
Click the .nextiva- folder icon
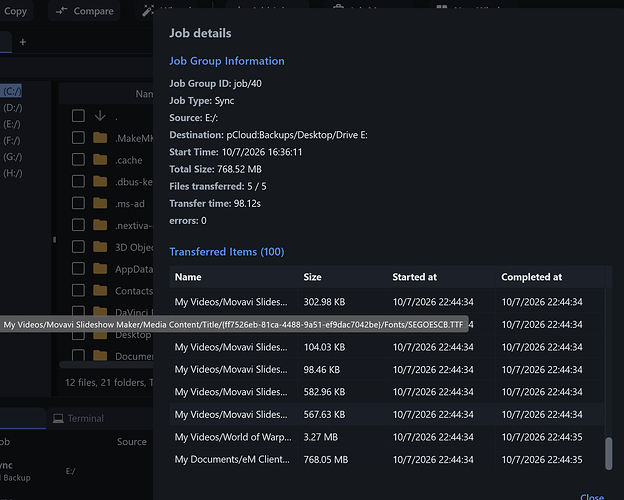[100, 225]
